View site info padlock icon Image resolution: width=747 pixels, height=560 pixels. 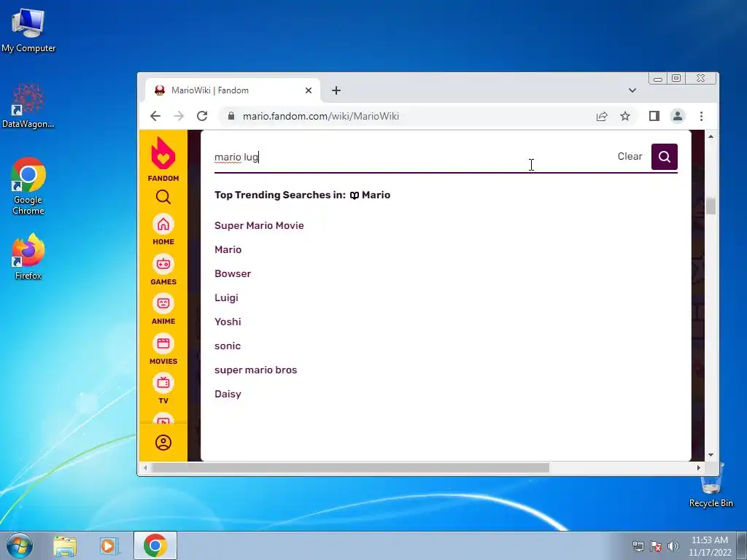point(231,116)
